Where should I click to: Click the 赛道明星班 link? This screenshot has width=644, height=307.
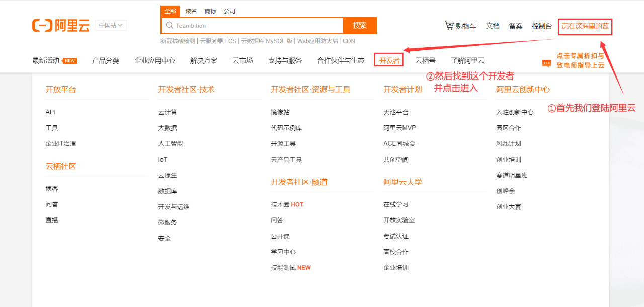click(512, 175)
